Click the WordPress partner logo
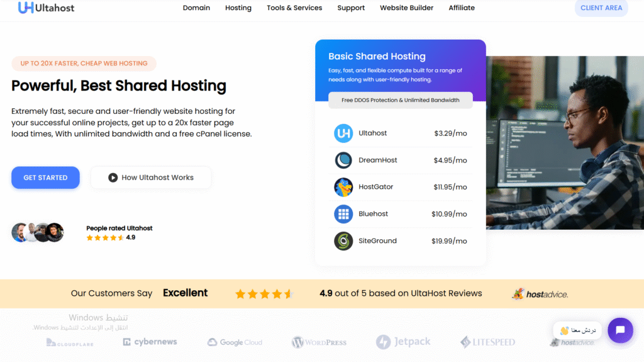 tap(319, 342)
